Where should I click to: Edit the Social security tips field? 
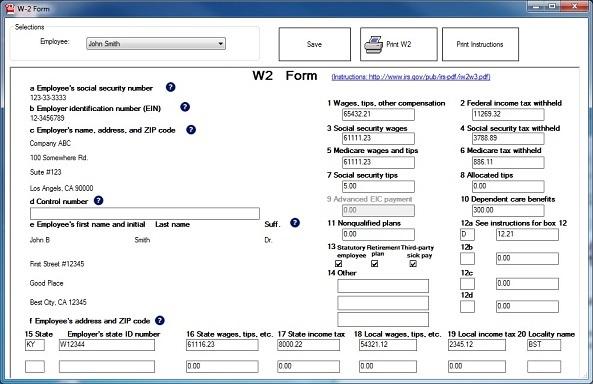pos(378,186)
